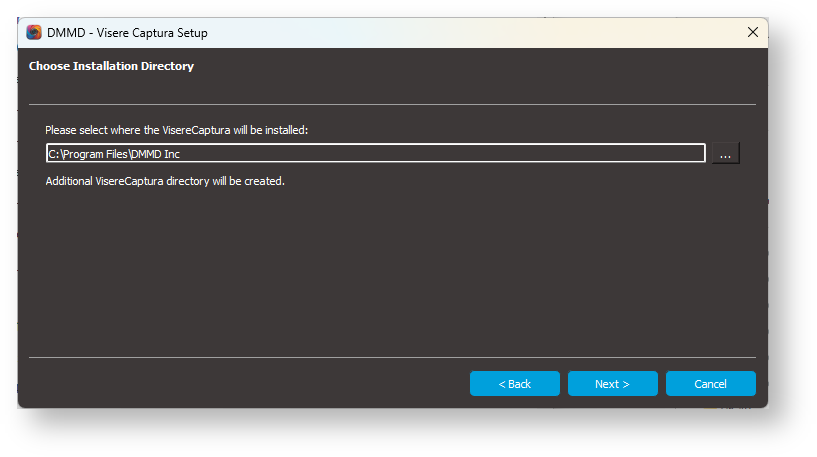Cancel the Visere Captura installation
817x457 pixels.
tap(710, 384)
